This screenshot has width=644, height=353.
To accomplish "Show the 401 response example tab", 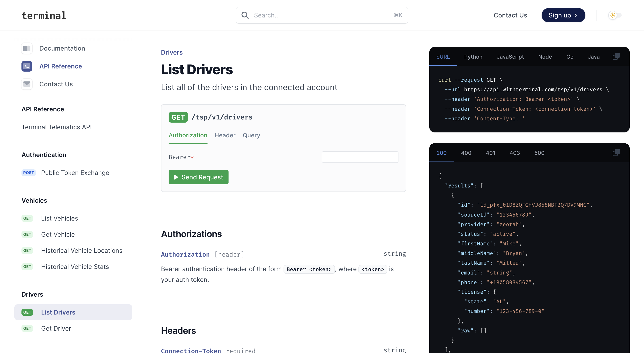I will pyautogui.click(x=490, y=153).
